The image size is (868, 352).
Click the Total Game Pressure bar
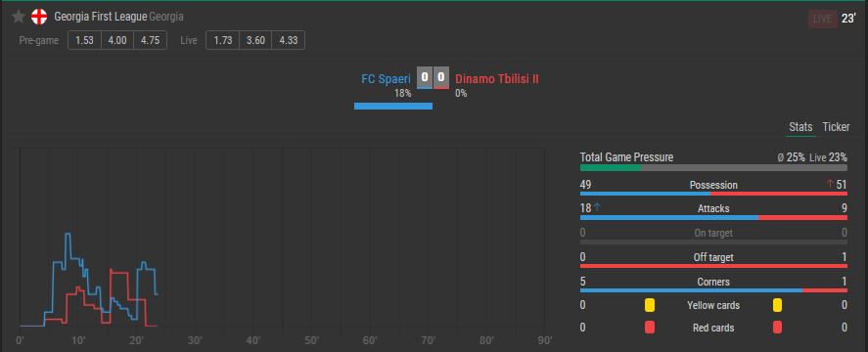pos(713,168)
